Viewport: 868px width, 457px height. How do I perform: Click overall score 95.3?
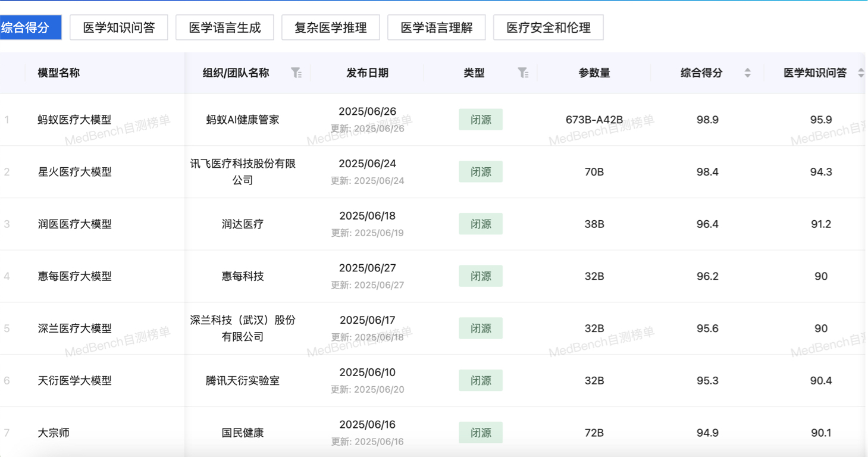pos(707,381)
